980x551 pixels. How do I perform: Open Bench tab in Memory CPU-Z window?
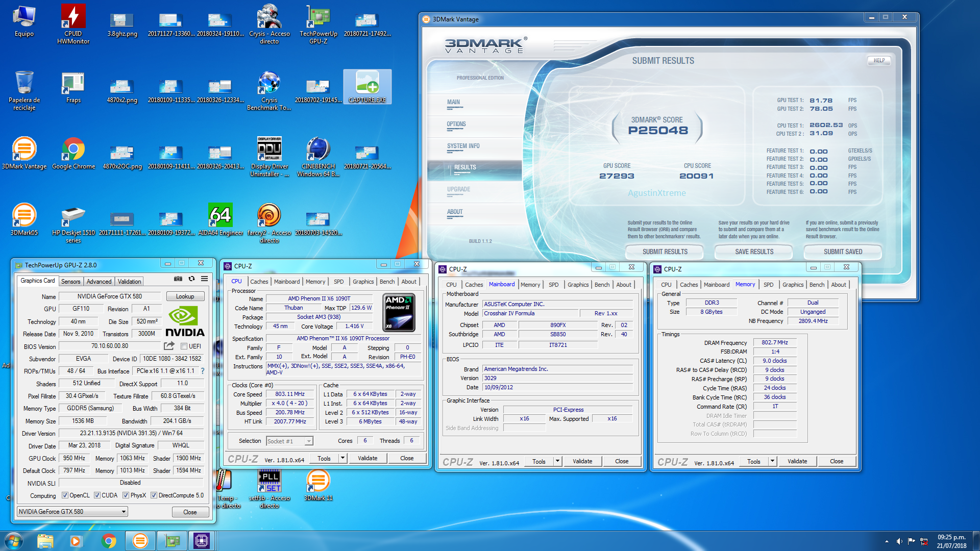click(x=817, y=285)
